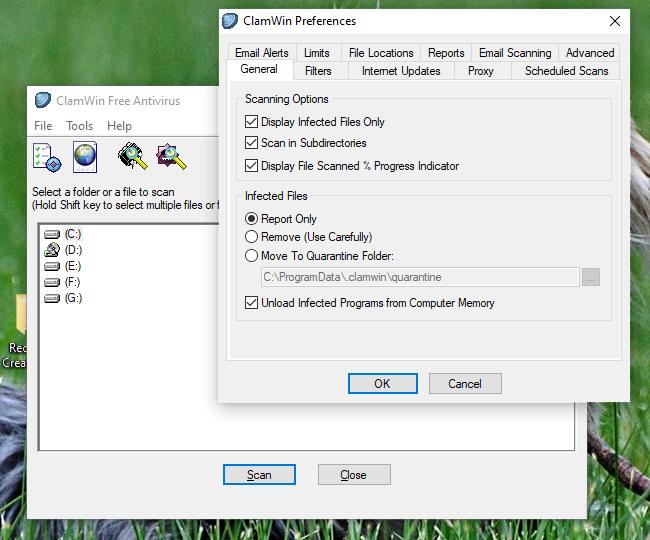The image size is (650, 540).
Task: Close the ClamWin Preferences window
Action: click(x=615, y=21)
